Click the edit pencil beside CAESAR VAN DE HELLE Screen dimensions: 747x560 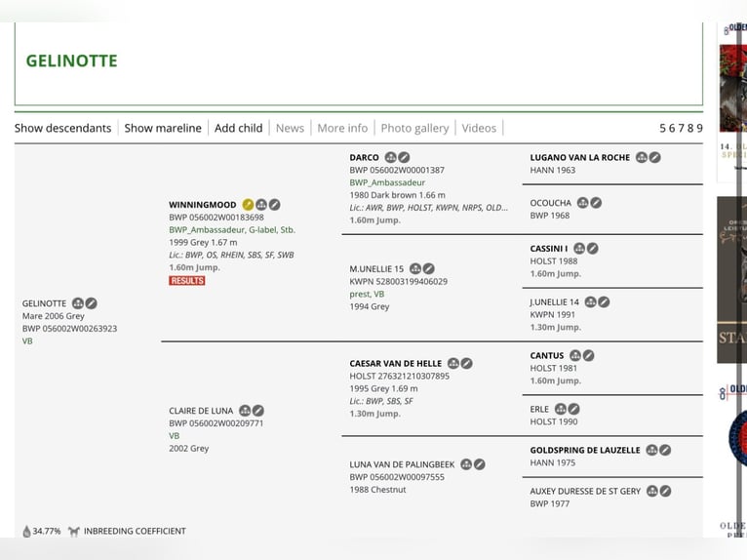pos(466,364)
